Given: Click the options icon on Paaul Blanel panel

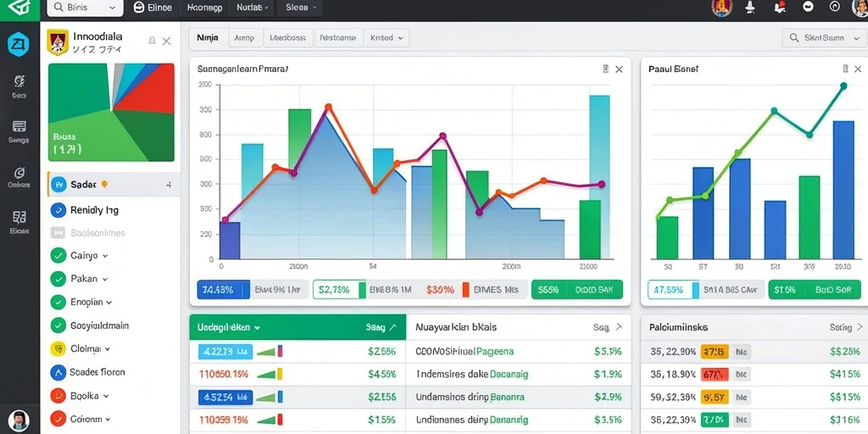Looking at the screenshot, I should (845, 70).
